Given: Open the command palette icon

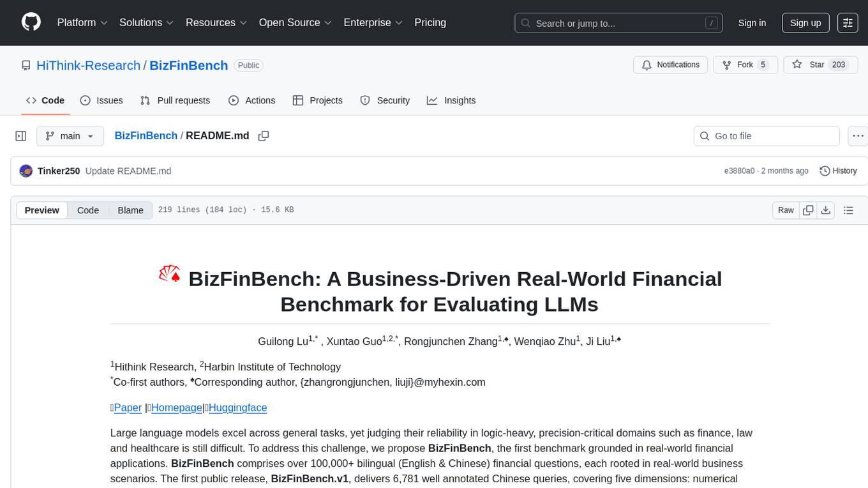Looking at the screenshot, I should (x=848, y=23).
